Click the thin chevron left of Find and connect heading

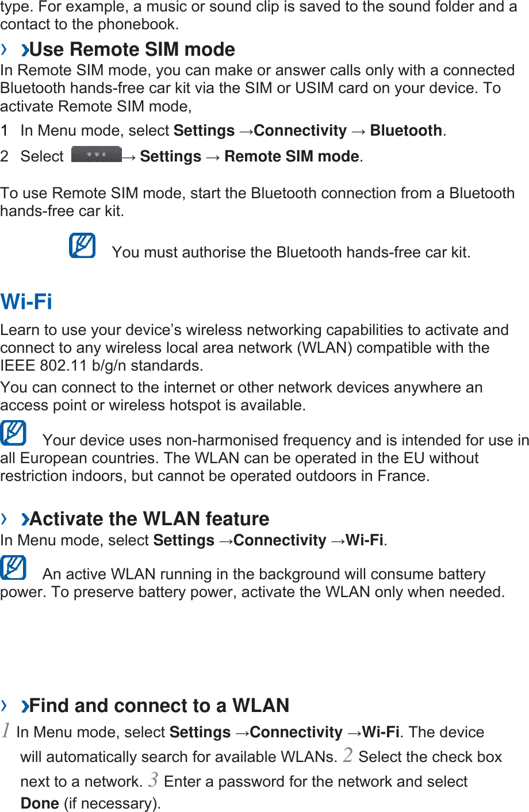pyautogui.click(x=5, y=705)
